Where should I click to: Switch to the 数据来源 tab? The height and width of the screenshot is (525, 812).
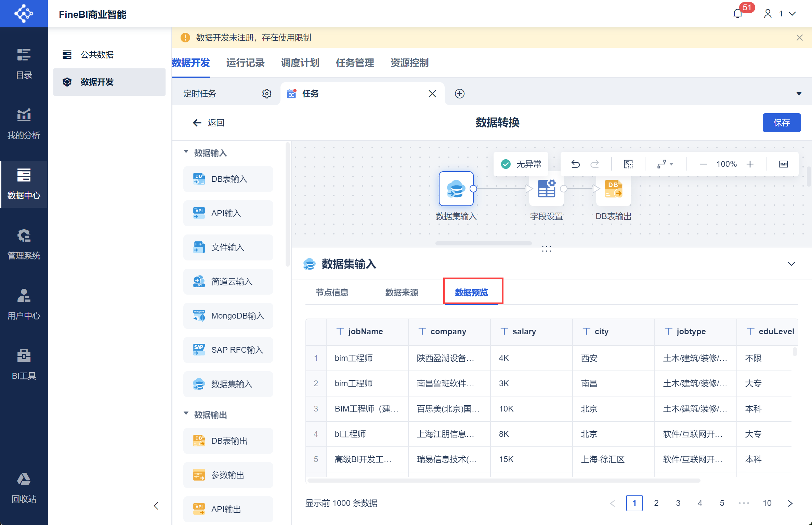(402, 293)
